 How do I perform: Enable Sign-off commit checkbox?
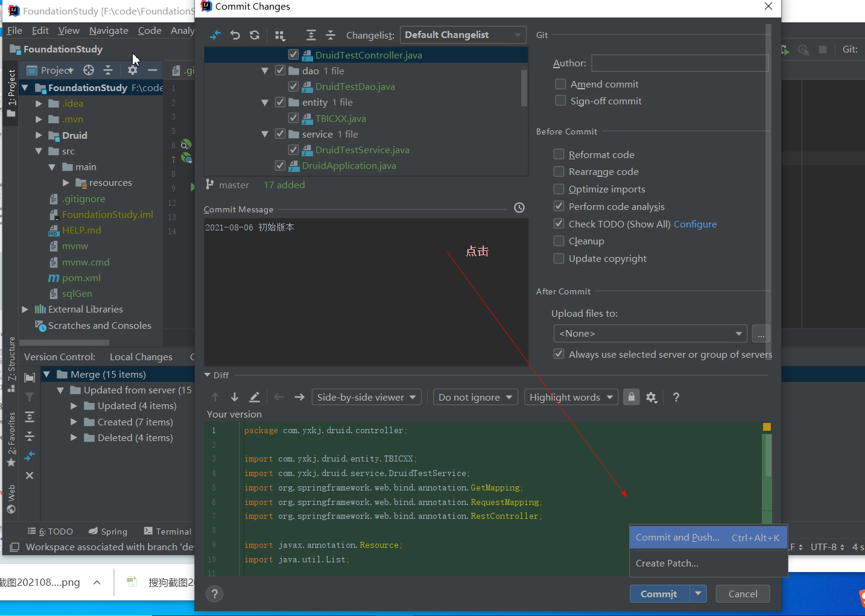[560, 101]
